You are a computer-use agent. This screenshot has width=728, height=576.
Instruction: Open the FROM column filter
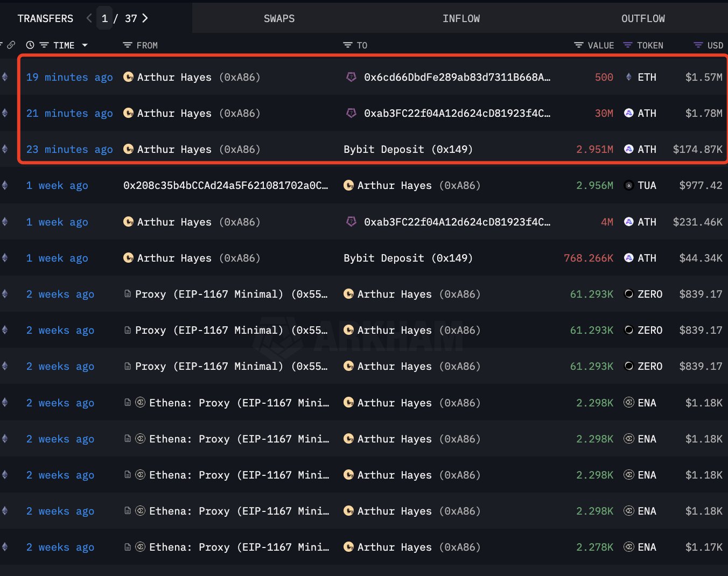pyautogui.click(x=128, y=45)
